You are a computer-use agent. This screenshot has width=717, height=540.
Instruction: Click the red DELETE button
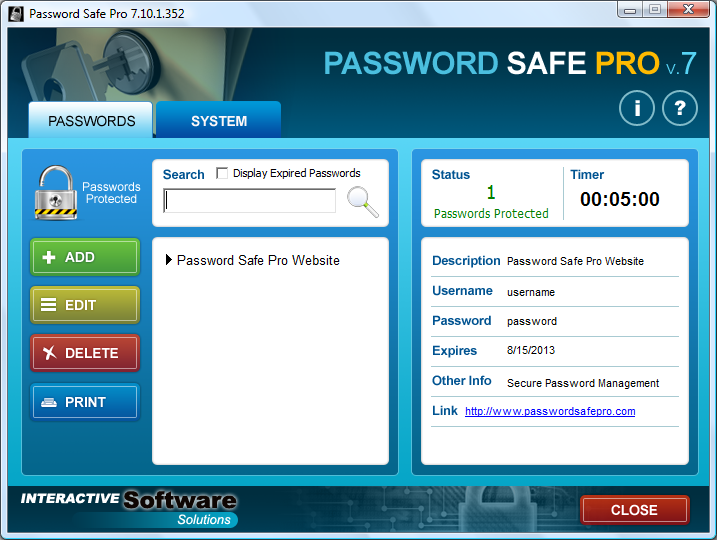85,353
